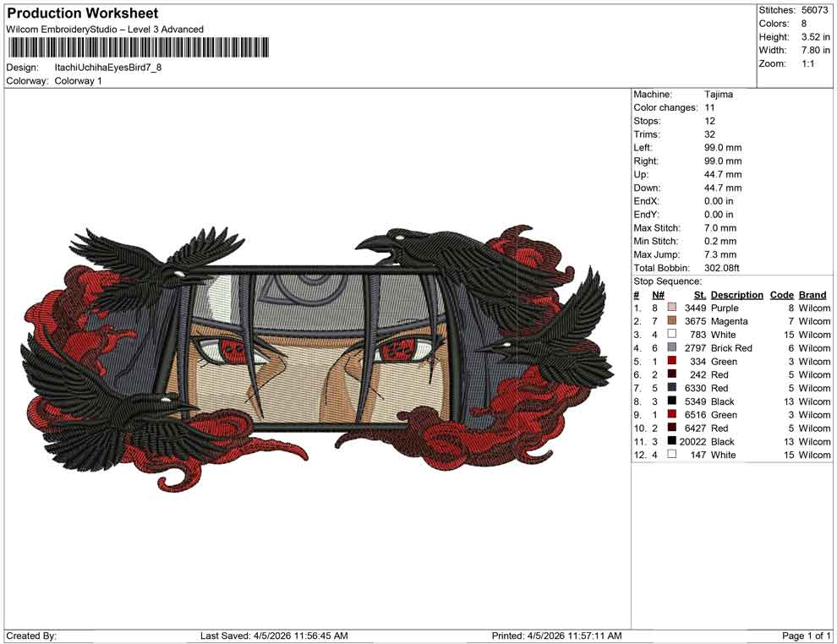The image size is (837, 644).
Task: Click stitch count 3449 in stop 1
Action: 696,308
